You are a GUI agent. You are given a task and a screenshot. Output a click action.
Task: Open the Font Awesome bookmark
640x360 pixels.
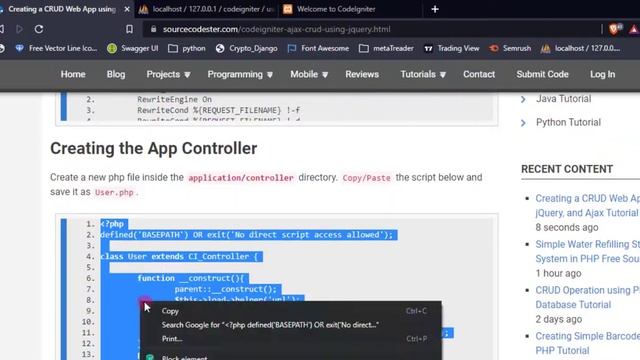pos(318,48)
